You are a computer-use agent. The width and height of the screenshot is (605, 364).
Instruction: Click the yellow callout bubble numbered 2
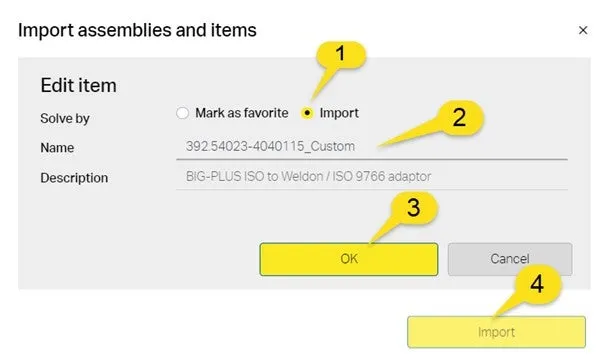coord(459,118)
